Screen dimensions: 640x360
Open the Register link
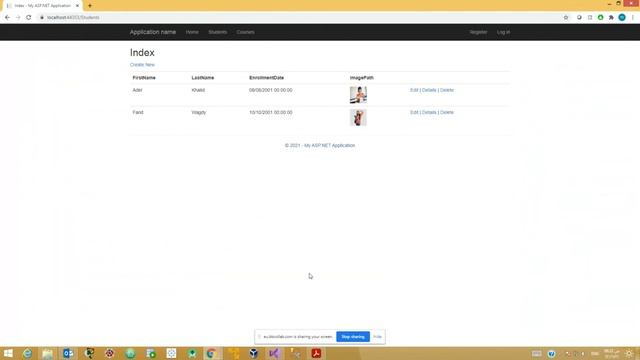pos(478,32)
